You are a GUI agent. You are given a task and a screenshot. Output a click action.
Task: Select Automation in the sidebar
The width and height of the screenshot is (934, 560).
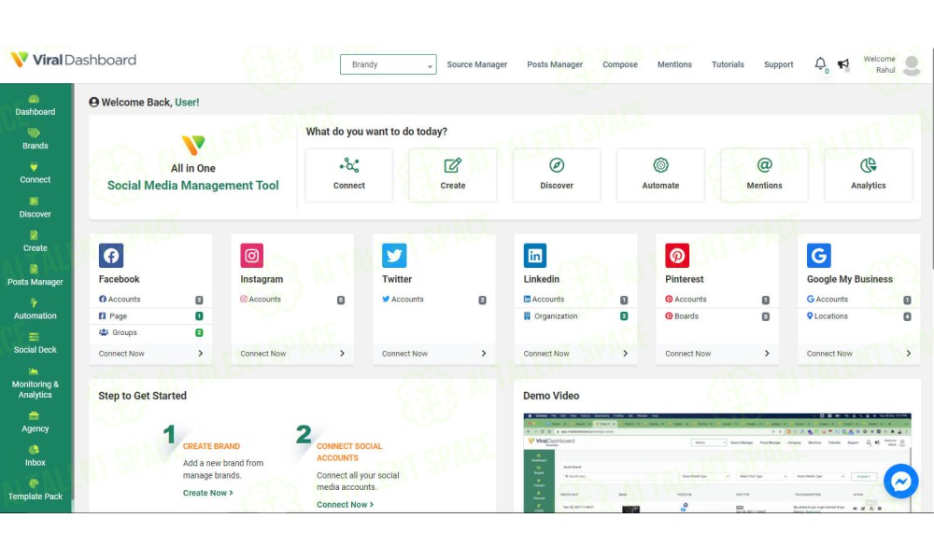[35, 310]
